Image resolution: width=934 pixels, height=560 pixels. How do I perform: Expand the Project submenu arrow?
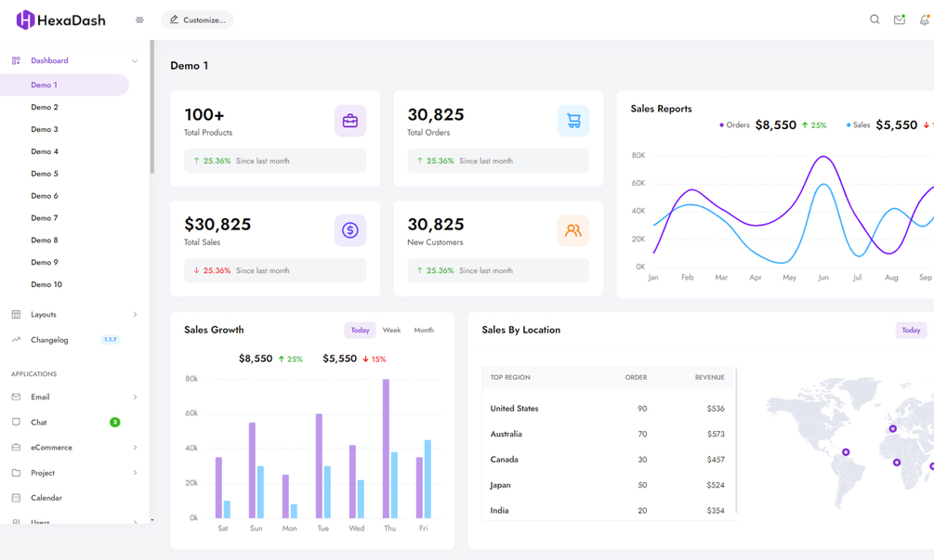pyautogui.click(x=135, y=473)
